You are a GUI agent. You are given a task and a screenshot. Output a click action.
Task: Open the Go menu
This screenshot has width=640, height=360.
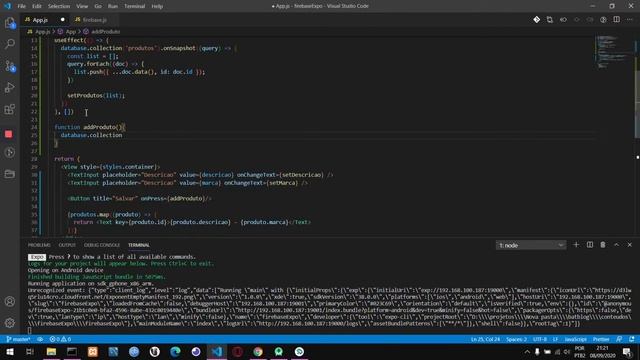[x=98, y=6]
